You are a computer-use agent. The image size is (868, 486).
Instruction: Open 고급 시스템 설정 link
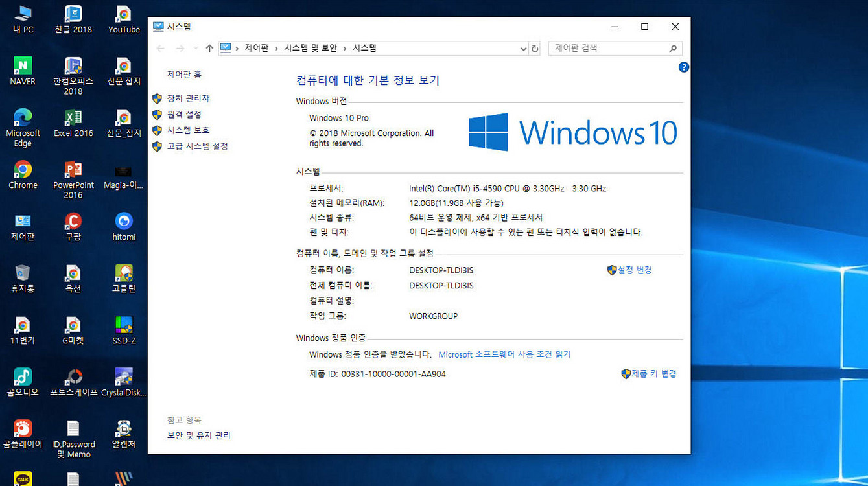[x=197, y=146]
